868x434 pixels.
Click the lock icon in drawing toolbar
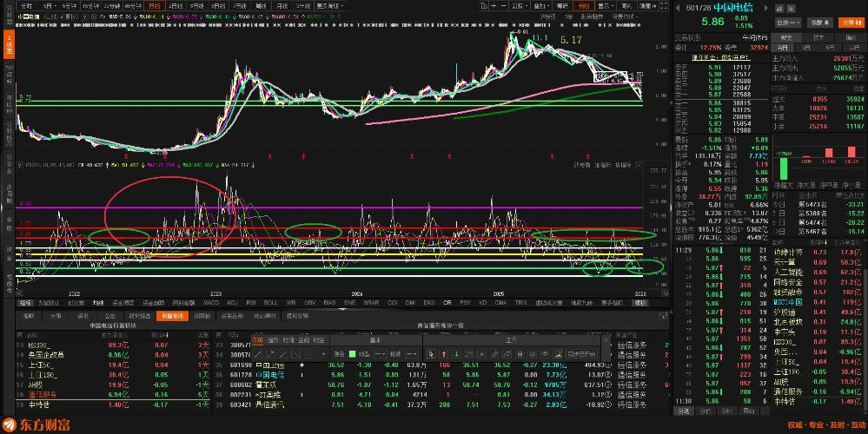(x=520, y=354)
